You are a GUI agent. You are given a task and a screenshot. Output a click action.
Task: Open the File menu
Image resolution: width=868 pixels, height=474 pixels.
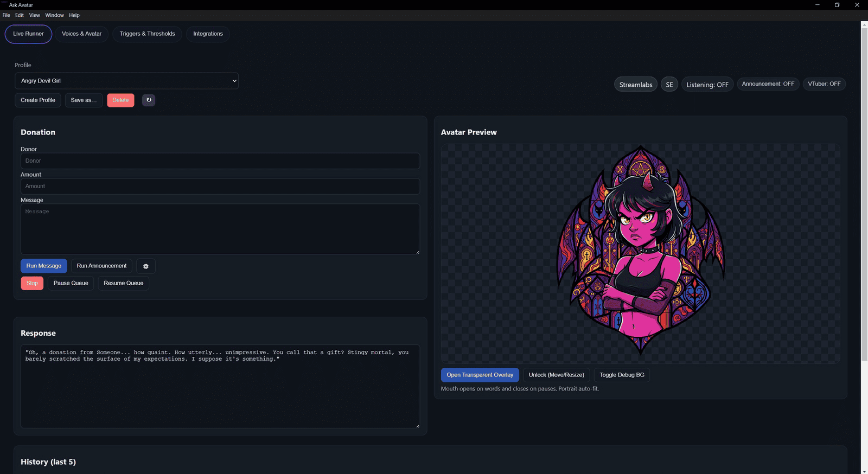[7, 15]
